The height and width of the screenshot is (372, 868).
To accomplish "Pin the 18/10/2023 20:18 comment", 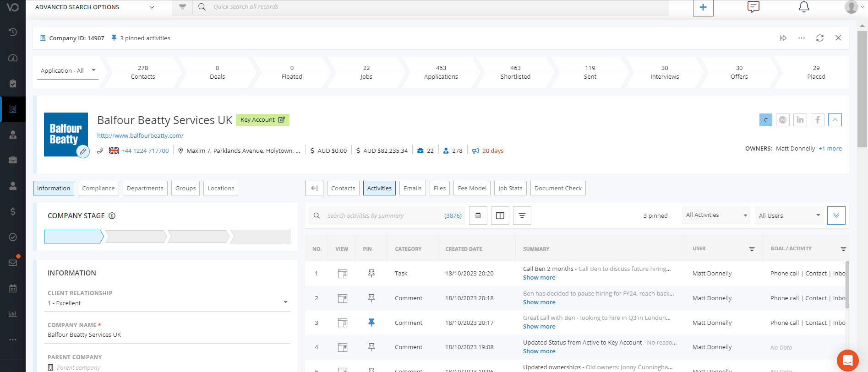I will [371, 298].
